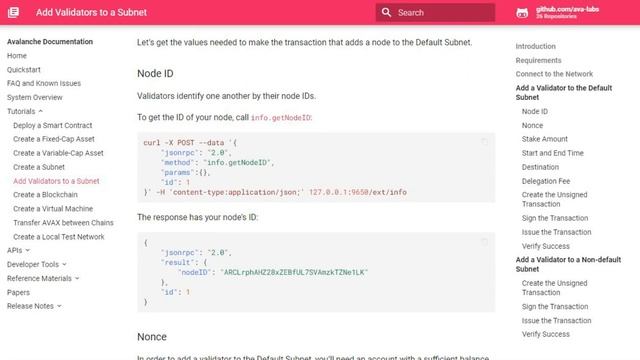Image resolution: width=640 pixels, height=360 pixels.
Task: Open Create a Fixed-Cap Asset tutorial
Action: [54, 139]
